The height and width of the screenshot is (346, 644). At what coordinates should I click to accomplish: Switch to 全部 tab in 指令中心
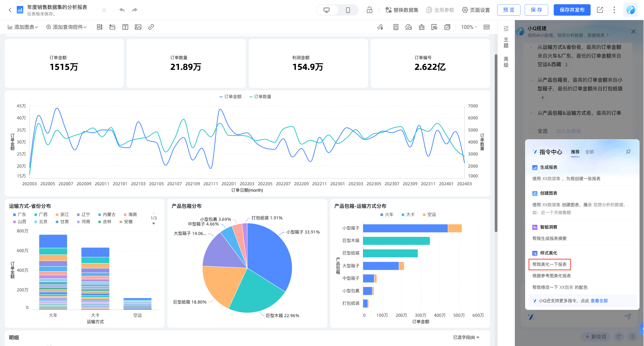589,152
